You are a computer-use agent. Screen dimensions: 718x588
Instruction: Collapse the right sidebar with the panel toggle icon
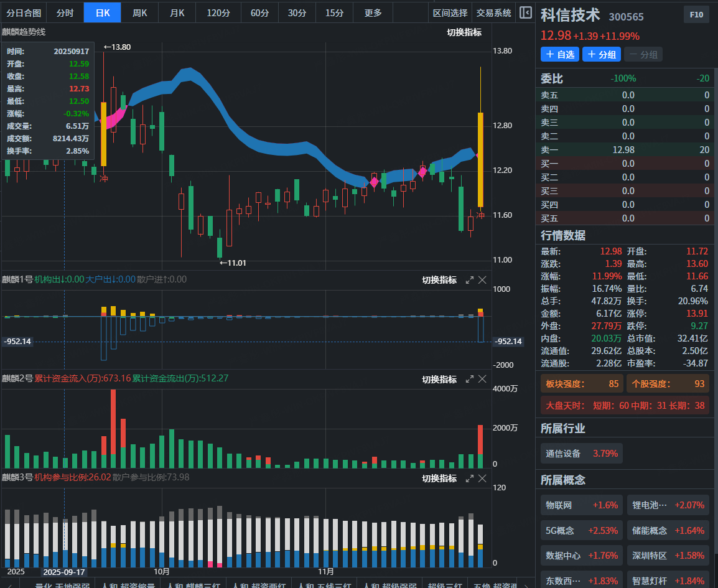click(526, 12)
